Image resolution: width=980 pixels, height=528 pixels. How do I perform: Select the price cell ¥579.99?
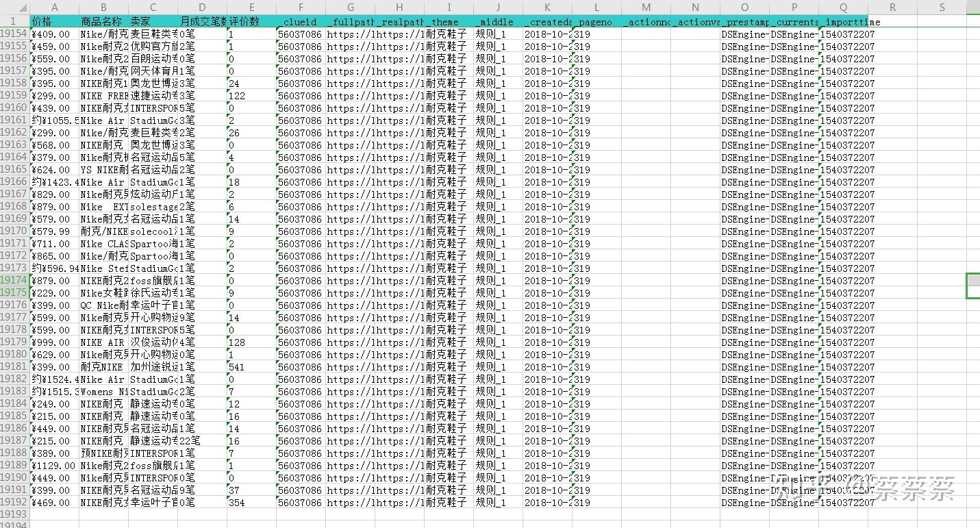click(x=55, y=231)
